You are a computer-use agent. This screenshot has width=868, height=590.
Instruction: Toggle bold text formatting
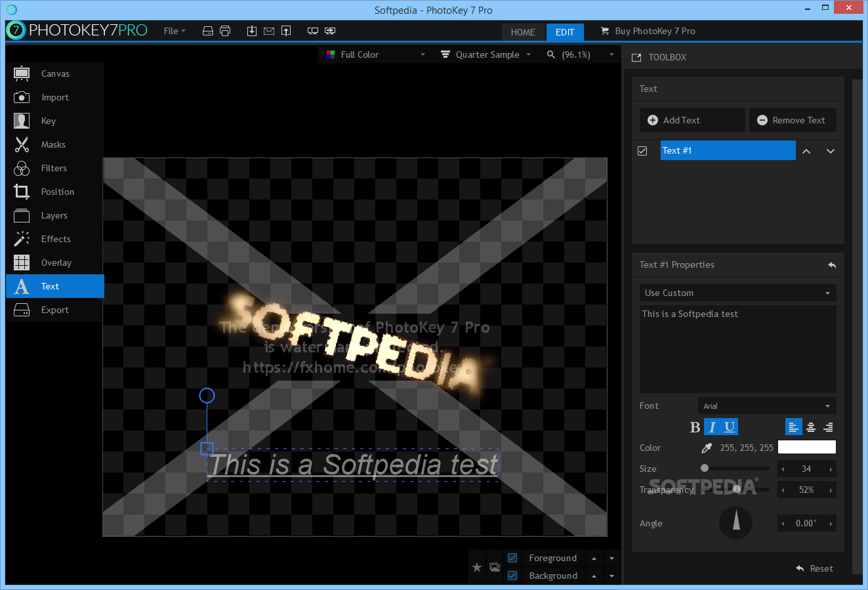pyautogui.click(x=695, y=427)
